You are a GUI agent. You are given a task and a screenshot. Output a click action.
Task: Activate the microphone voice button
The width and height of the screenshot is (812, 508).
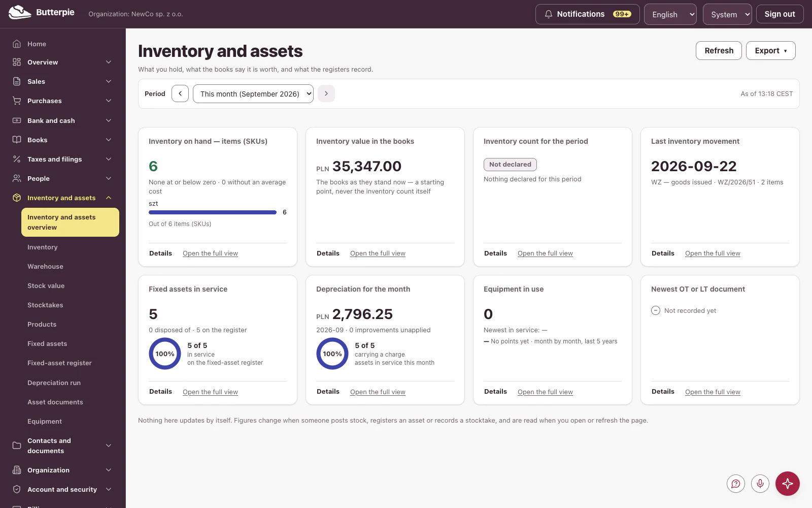[760, 484]
